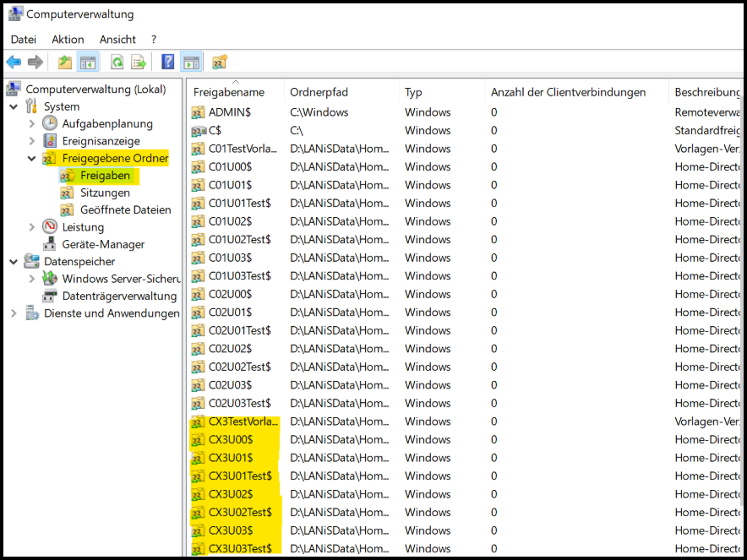747x560 pixels.
Task: Click the Refresh toolbar icon
Action: [x=117, y=62]
